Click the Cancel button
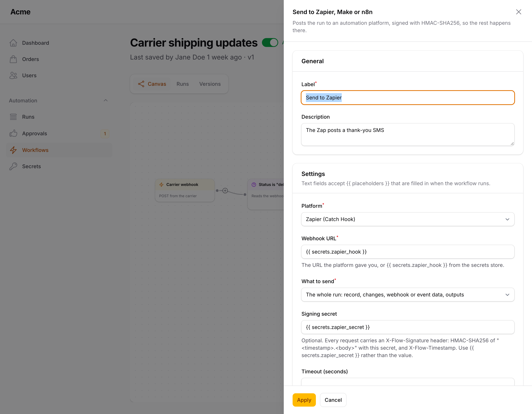 (333, 400)
